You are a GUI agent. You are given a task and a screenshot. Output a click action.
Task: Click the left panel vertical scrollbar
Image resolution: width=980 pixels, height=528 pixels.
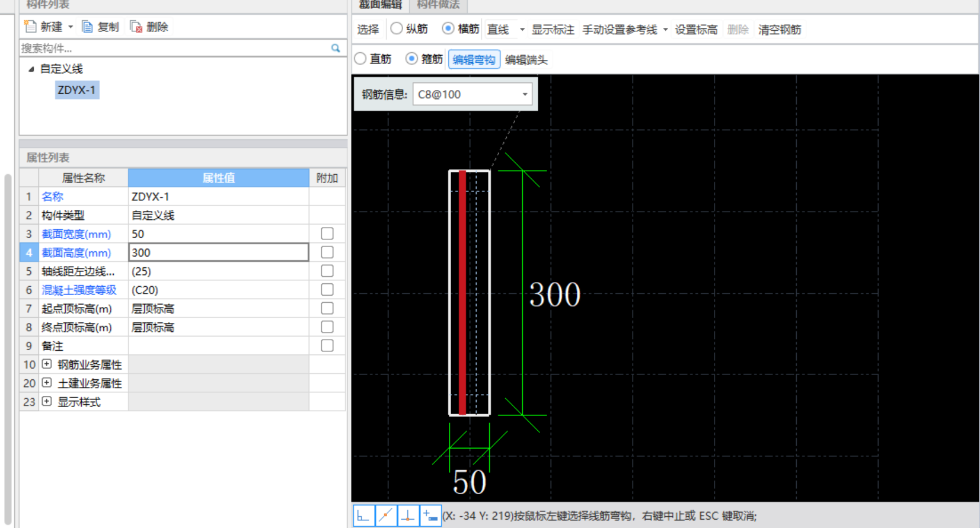point(8,350)
